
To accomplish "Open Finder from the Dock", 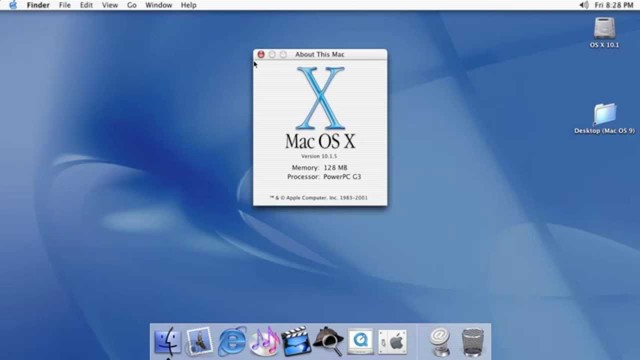I will (167, 341).
